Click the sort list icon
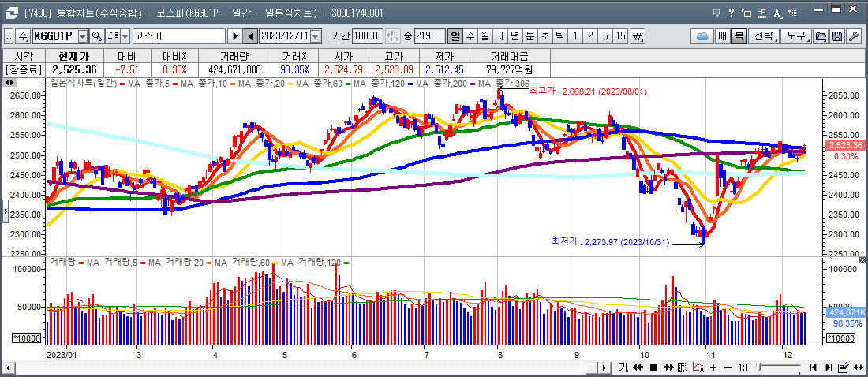The height and width of the screenshot is (377, 868). coord(113,36)
